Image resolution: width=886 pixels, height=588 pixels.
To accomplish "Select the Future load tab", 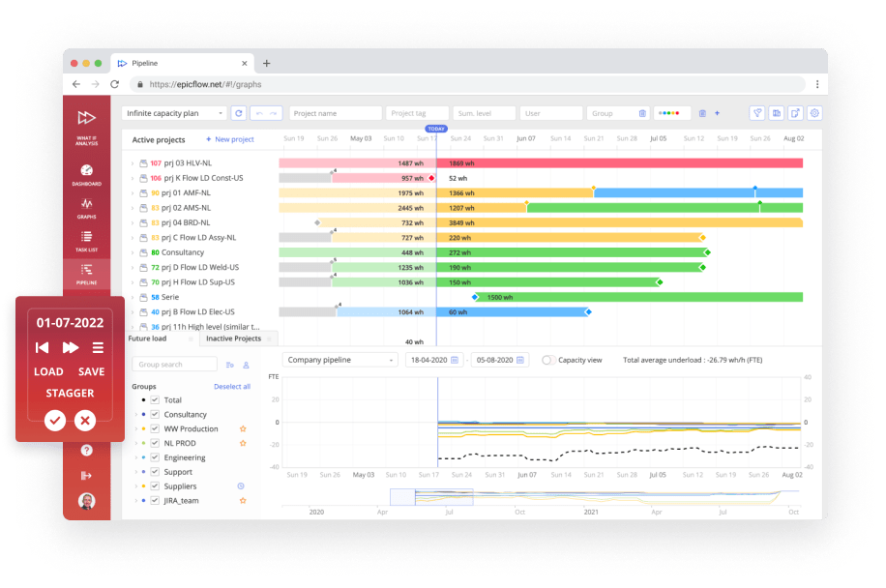I will pyautogui.click(x=147, y=338).
